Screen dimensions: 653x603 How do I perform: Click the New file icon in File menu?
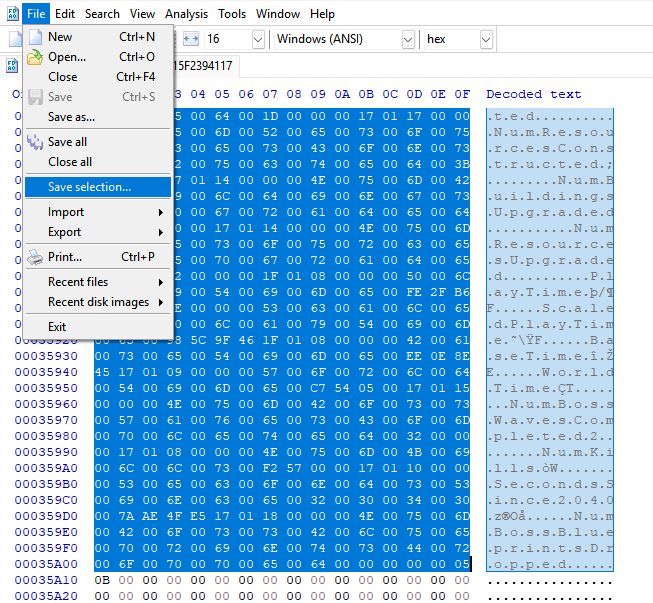(x=34, y=37)
